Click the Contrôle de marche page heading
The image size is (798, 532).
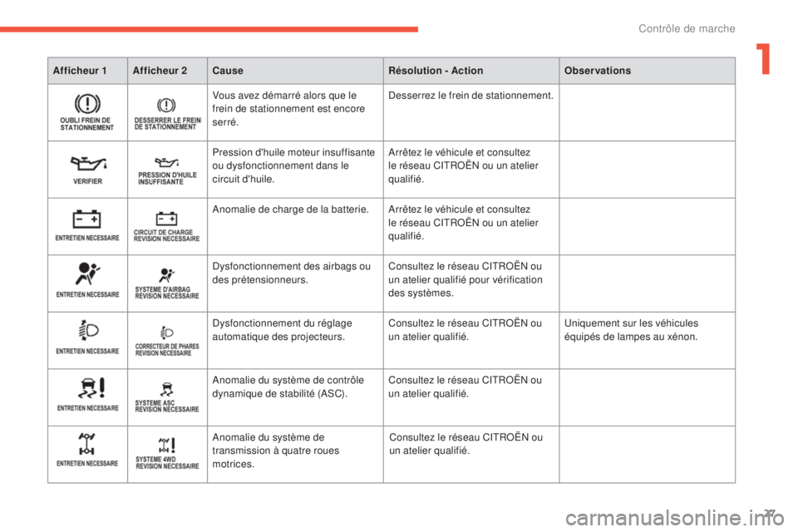point(687,28)
